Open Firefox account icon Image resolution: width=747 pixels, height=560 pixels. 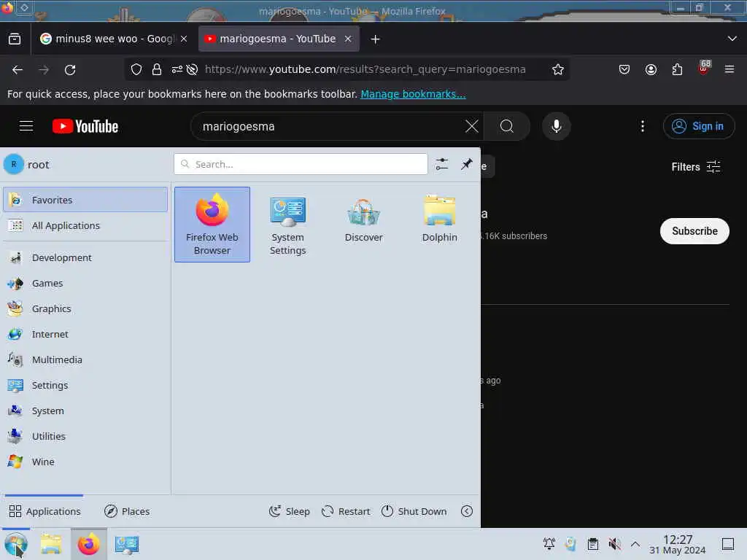pyautogui.click(x=651, y=70)
